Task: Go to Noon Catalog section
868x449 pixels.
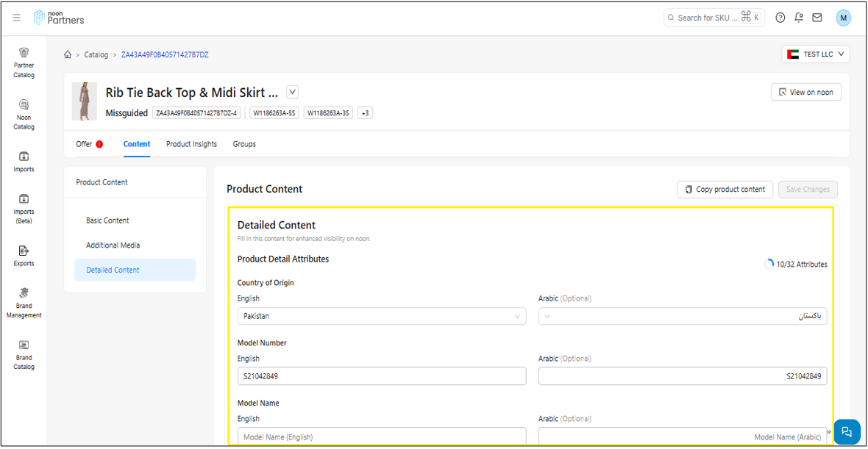Action: tap(24, 115)
